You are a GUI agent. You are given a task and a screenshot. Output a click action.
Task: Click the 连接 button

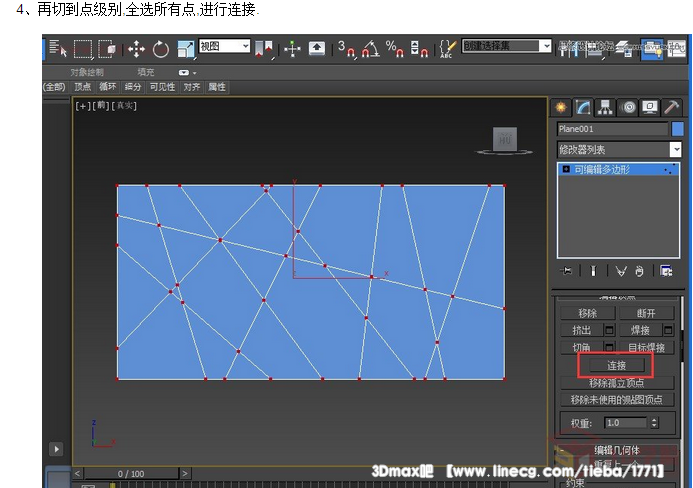tap(616, 366)
